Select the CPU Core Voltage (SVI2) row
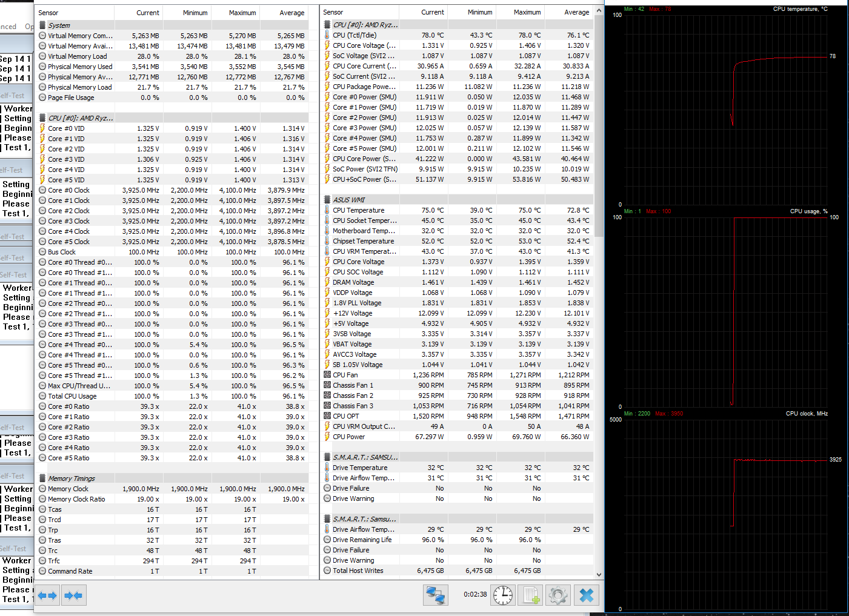Image resolution: width=849 pixels, height=616 pixels. 456,45
